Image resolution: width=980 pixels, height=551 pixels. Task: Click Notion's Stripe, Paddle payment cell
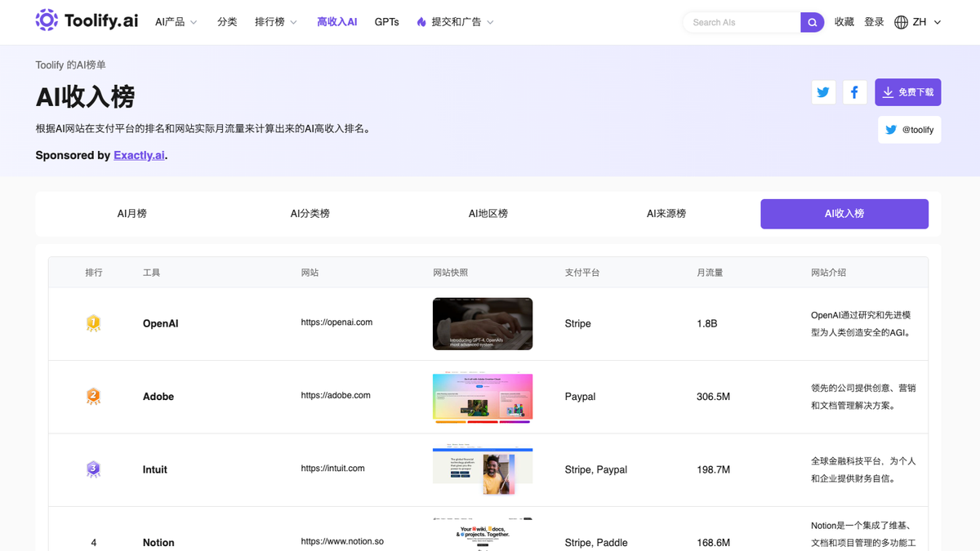596,543
